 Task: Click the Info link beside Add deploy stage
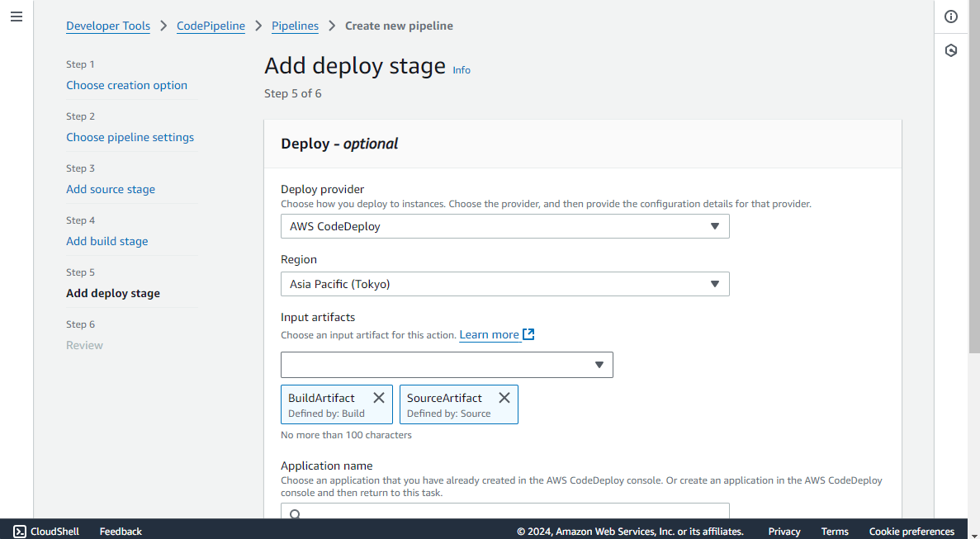462,70
